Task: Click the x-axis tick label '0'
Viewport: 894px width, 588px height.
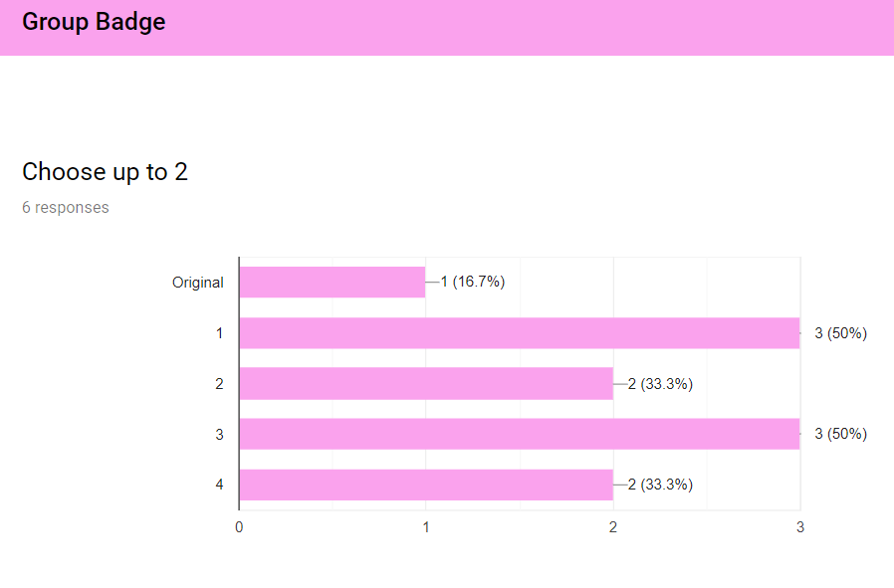Action: pos(239,527)
